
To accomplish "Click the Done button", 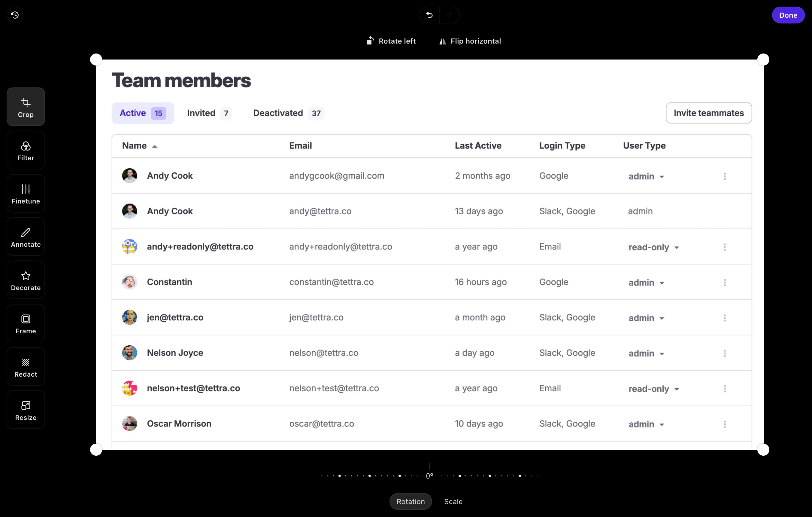I will (x=788, y=15).
